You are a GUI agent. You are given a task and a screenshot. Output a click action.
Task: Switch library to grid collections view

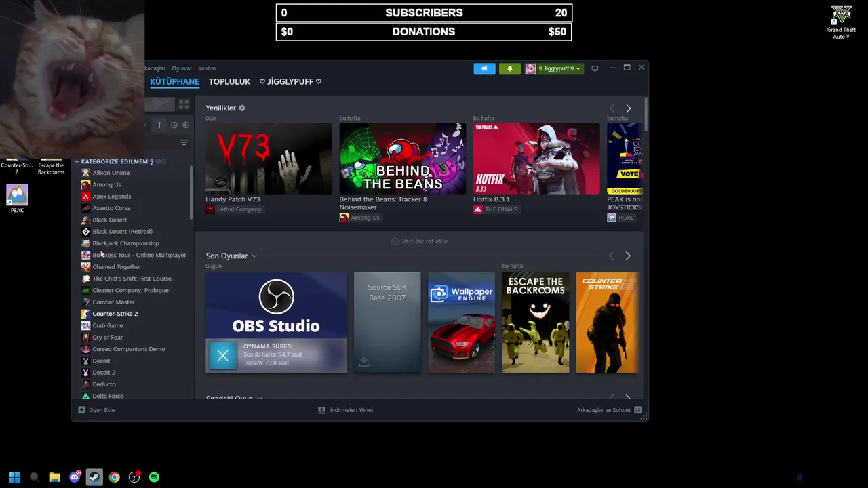click(x=184, y=104)
